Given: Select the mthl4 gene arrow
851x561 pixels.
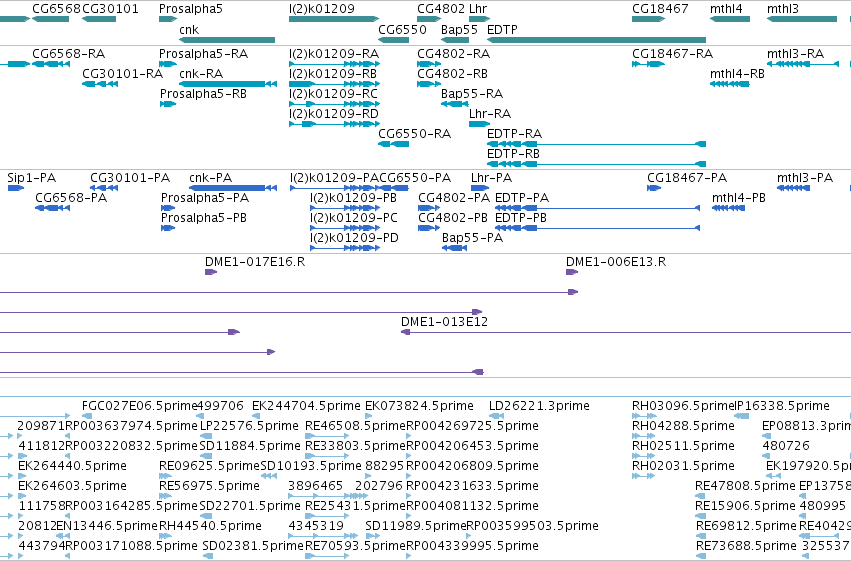Looking at the screenshot, I should click(x=730, y=19).
